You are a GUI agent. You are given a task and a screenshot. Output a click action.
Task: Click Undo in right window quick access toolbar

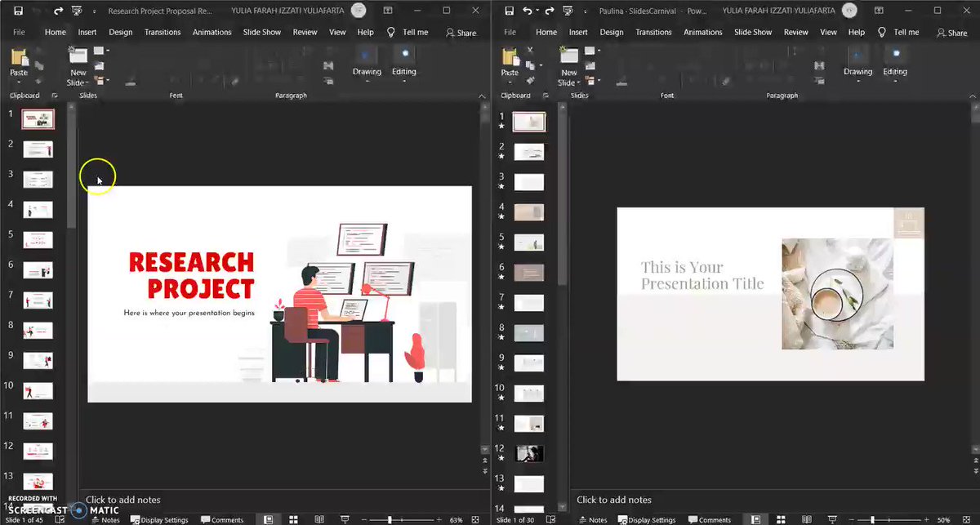click(x=528, y=11)
